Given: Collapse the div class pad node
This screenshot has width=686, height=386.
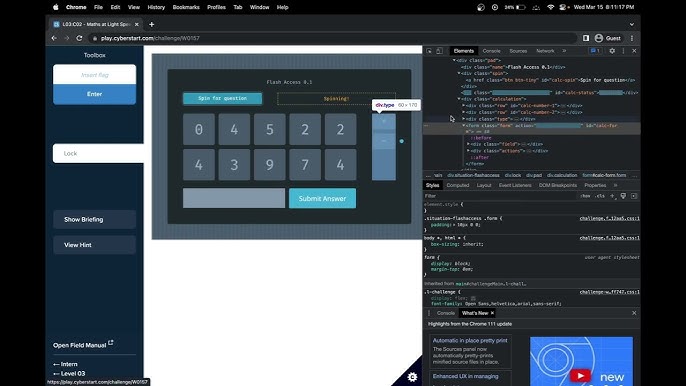Looking at the screenshot, I should 454,60.
